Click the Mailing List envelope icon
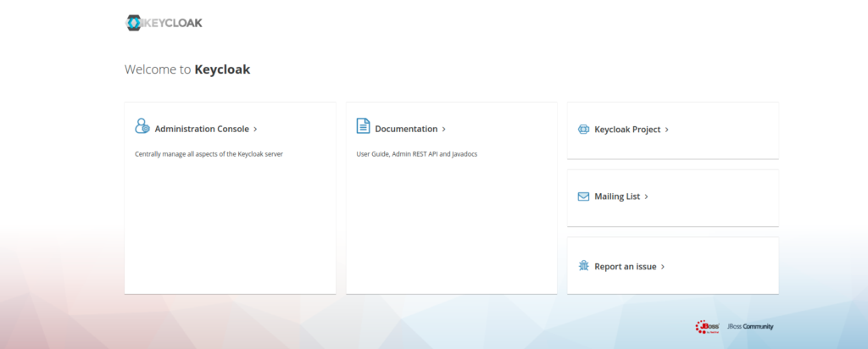Image resolution: width=868 pixels, height=349 pixels. (x=583, y=197)
